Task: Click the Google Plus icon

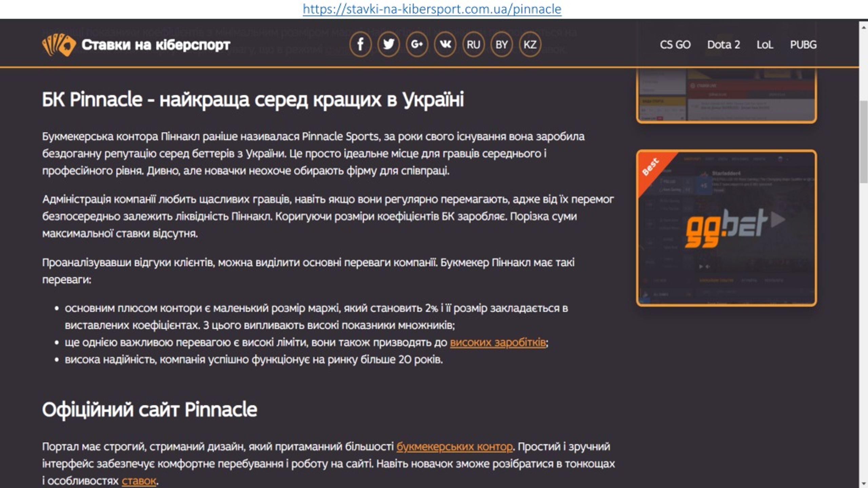Action: coord(417,44)
